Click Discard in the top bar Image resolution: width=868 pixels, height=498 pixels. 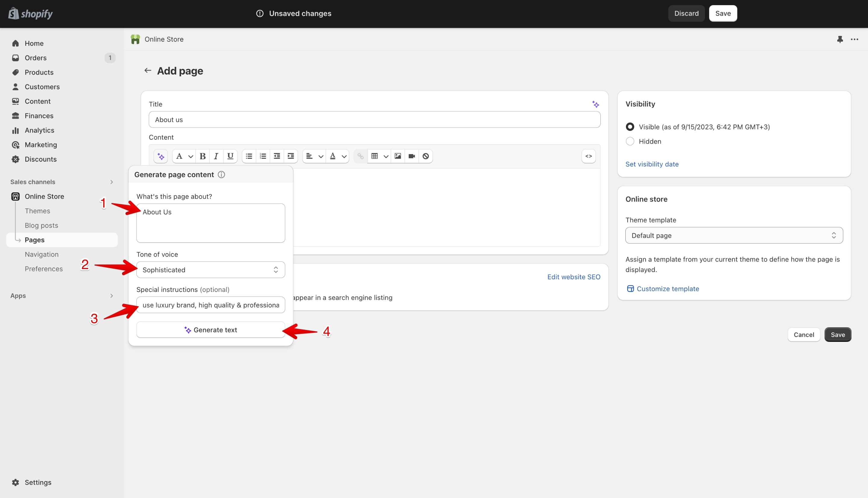pyautogui.click(x=686, y=13)
